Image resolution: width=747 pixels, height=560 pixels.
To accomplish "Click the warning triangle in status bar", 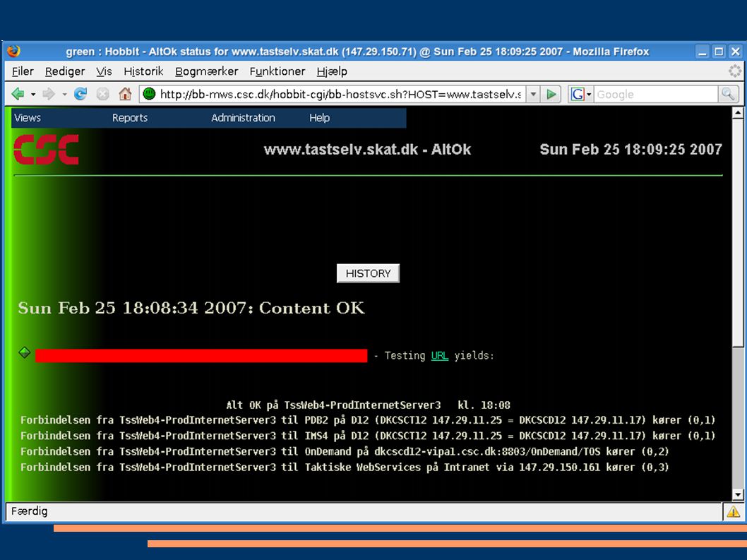I will [x=733, y=511].
